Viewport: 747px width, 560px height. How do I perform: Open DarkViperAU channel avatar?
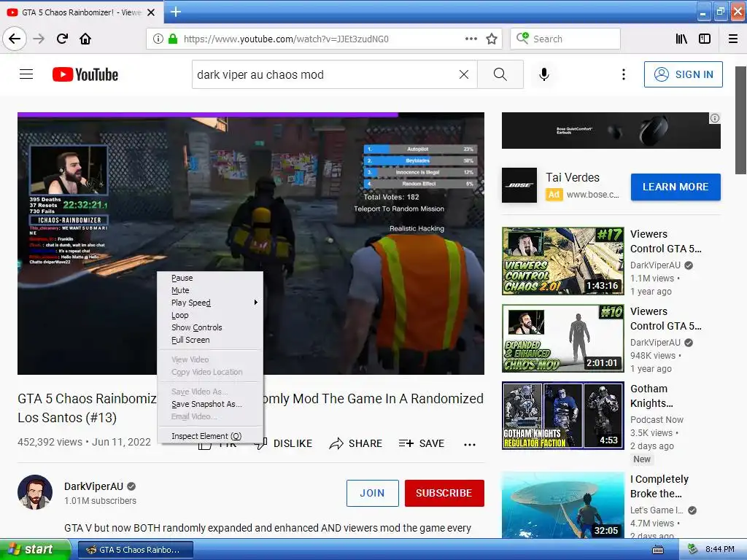35,492
